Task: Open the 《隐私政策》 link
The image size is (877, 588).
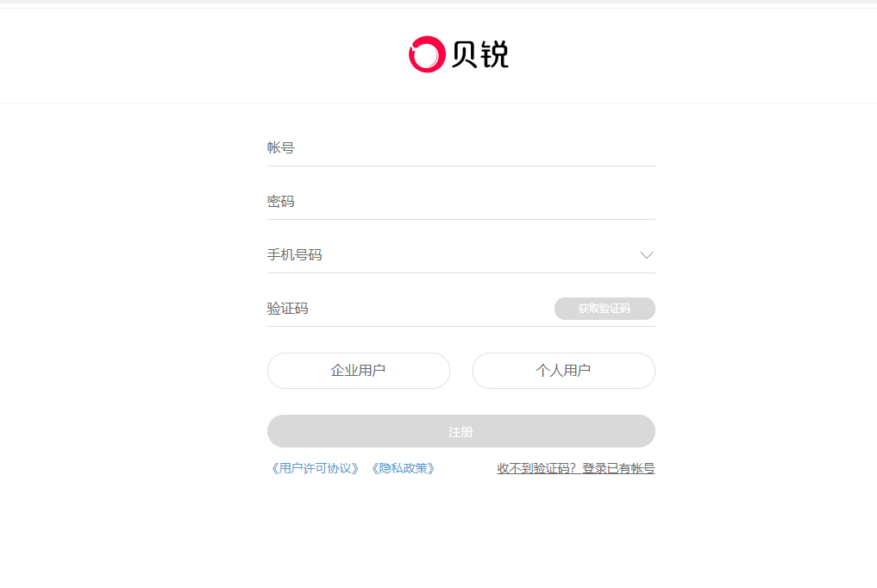Action: click(x=403, y=469)
